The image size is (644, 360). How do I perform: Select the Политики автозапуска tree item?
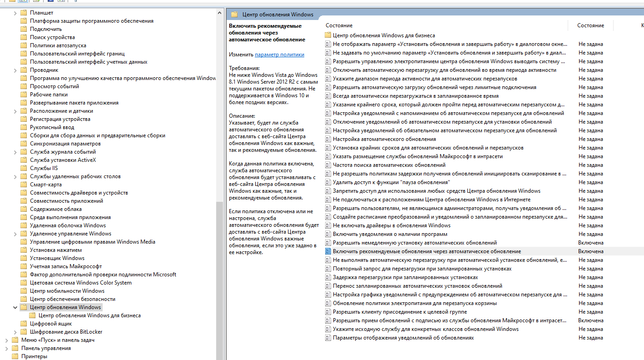[58, 45]
